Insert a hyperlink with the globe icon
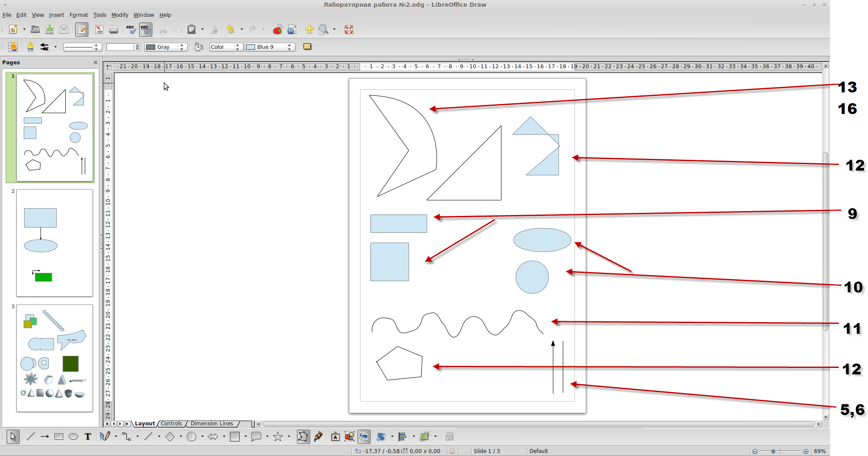 pyautogui.click(x=292, y=29)
